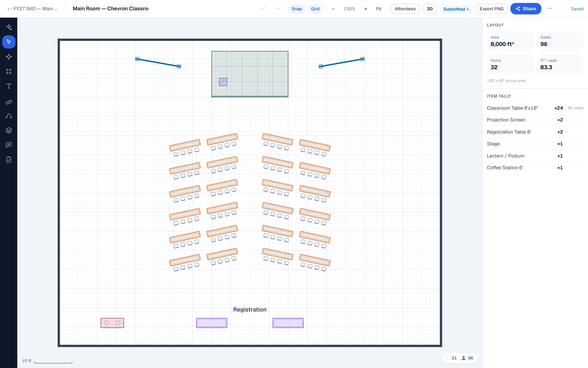The width and height of the screenshot is (588, 368).
Task: Click the Seats 96 stat card
Action: tap(560, 41)
